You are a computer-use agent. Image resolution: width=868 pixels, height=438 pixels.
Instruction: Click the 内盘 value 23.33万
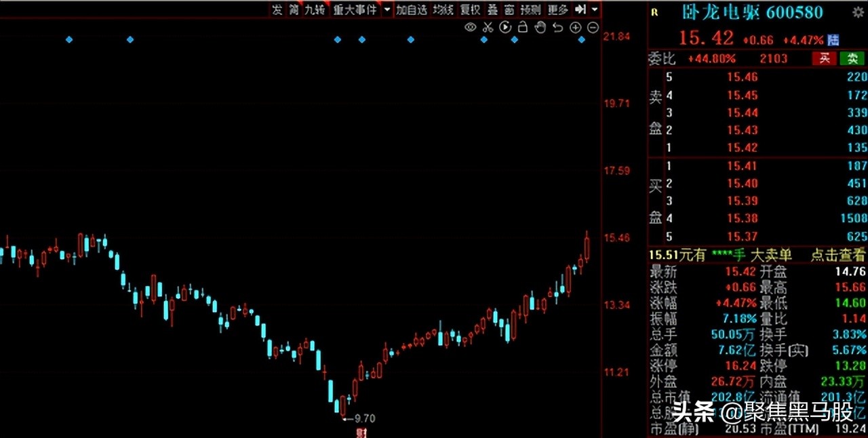tap(843, 382)
